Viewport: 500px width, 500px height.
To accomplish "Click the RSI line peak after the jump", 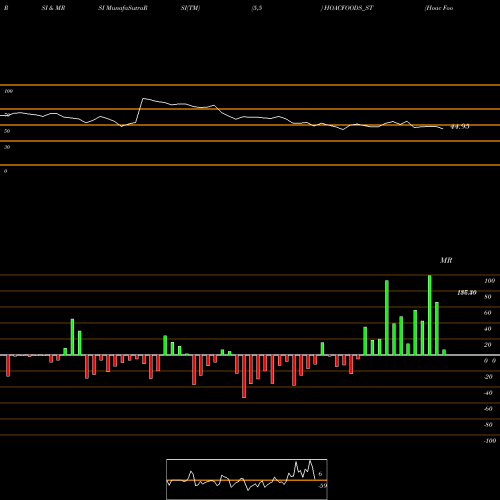I will [143, 99].
